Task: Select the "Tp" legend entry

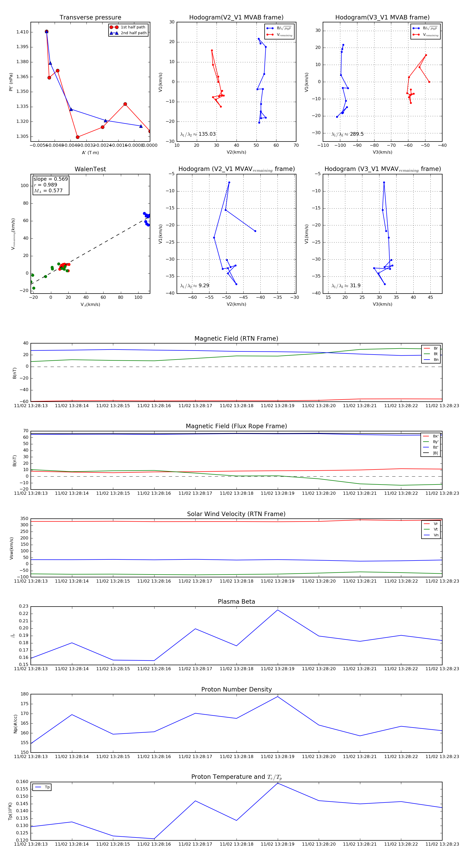Action: [x=42, y=787]
